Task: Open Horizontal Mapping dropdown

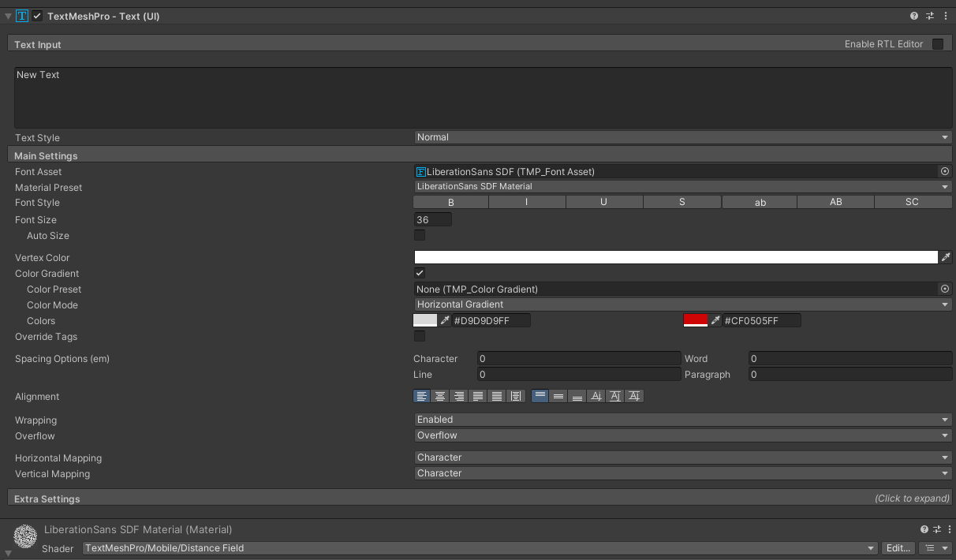Action: [x=683, y=457]
